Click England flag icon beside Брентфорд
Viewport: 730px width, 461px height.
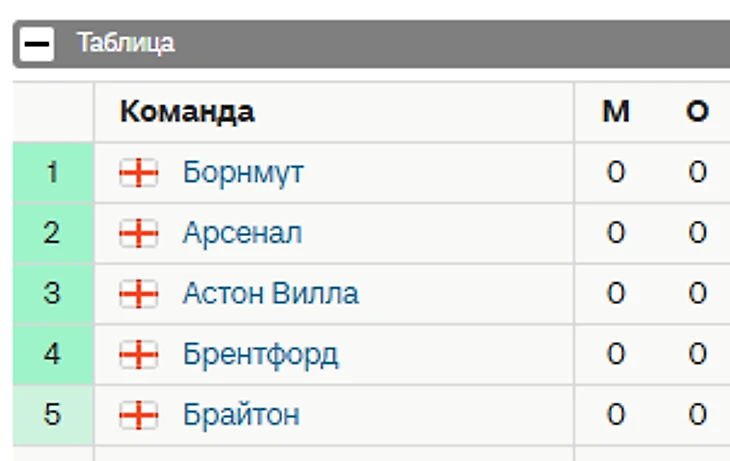[x=139, y=354]
